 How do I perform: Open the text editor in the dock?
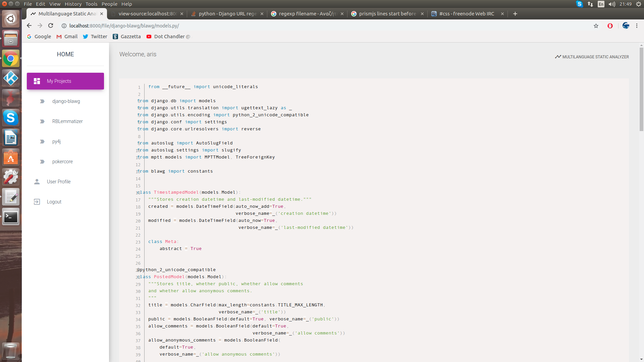11,197
